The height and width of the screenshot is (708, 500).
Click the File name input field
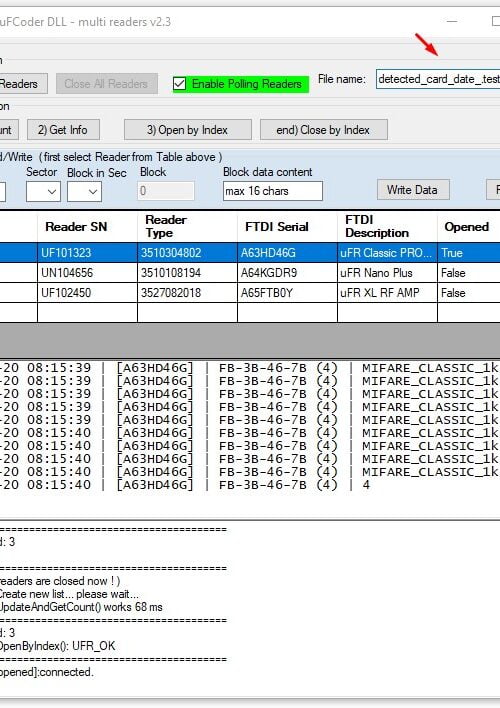pyautogui.click(x=438, y=79)
